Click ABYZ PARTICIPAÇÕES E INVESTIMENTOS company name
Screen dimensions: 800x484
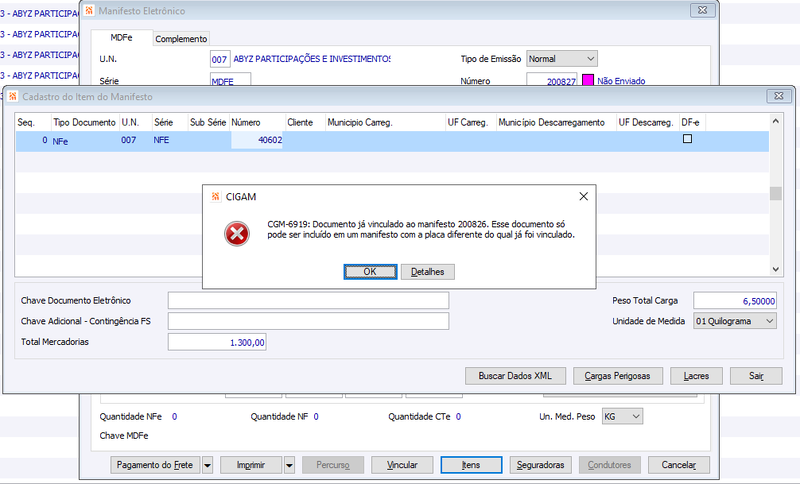[312, 59]
